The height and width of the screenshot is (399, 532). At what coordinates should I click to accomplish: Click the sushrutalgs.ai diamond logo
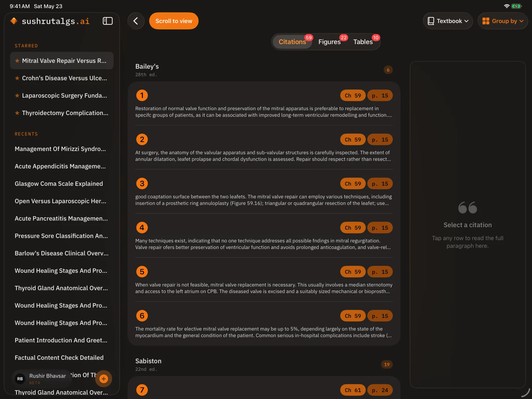14,21
